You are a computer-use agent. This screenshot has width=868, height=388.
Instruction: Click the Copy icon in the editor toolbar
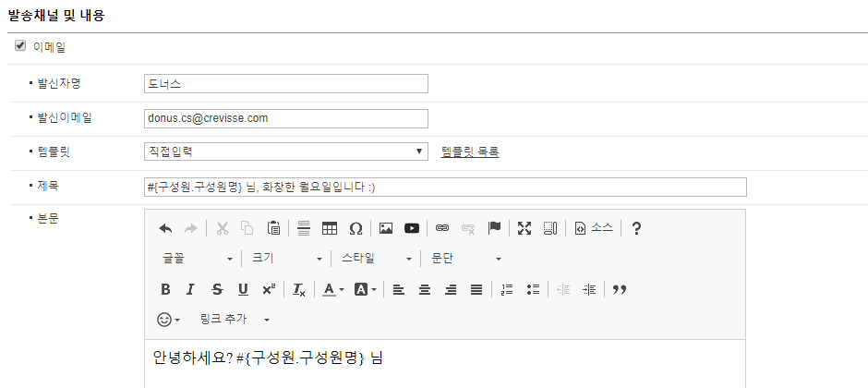tap(247, 228)
